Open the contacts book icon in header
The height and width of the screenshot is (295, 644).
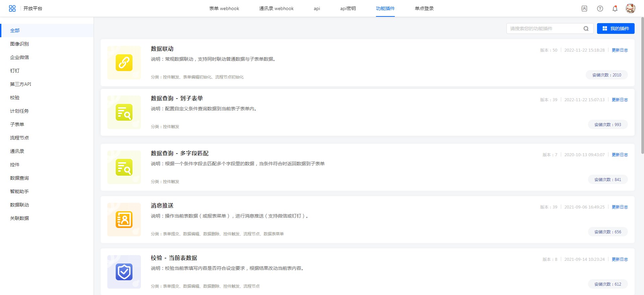[x=584, y=9]
